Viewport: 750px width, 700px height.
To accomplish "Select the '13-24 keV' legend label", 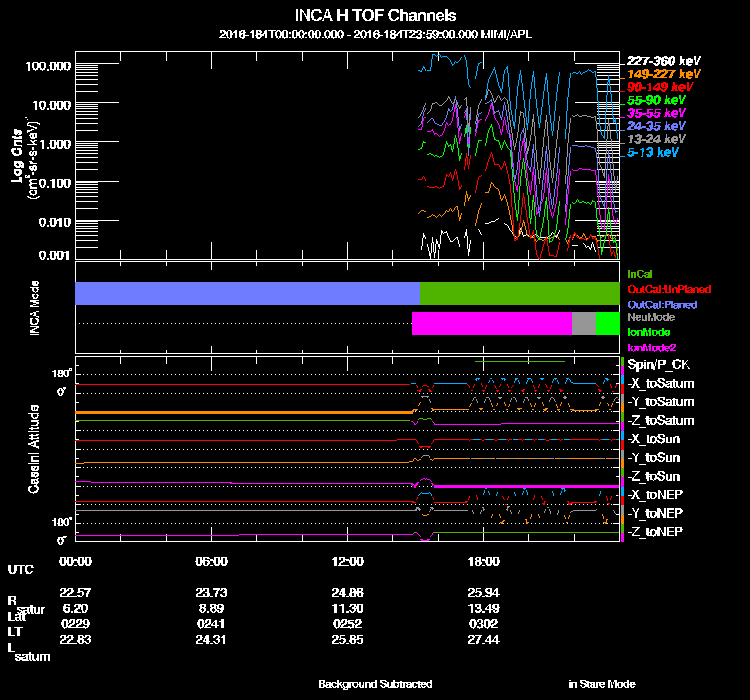I will [656, 139].
